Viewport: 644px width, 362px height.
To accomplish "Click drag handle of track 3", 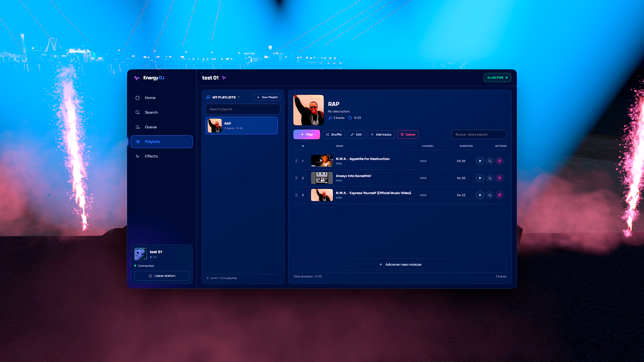I will 296,195.
